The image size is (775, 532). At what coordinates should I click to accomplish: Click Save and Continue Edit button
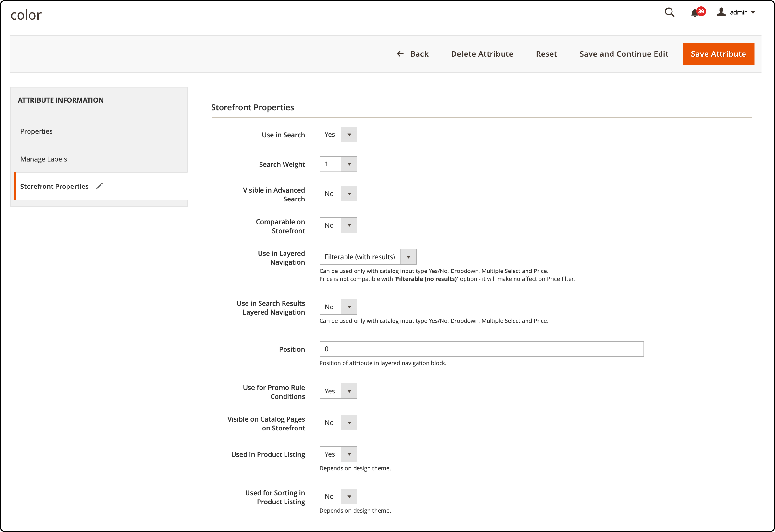point(624,54)
